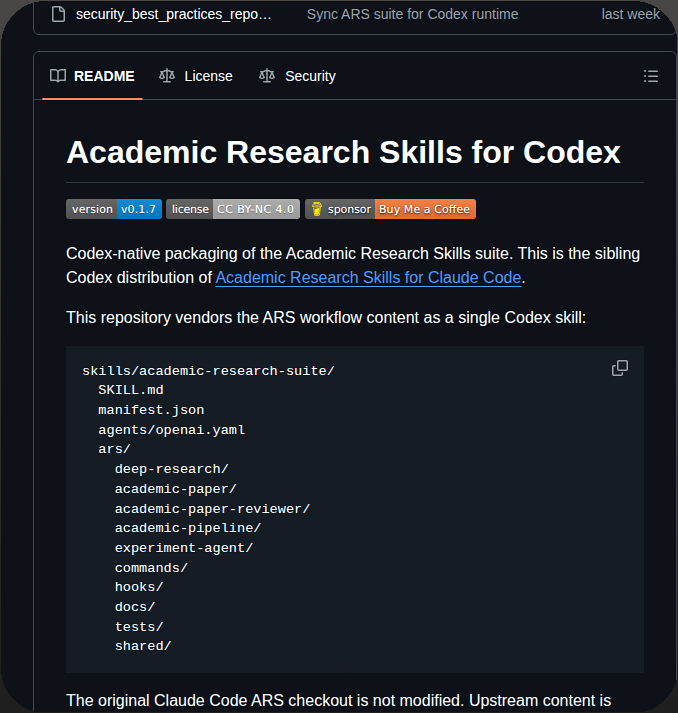This screenshot has height=713, width=678.
Task: Click the 'manifest.json' line in the code block
Action: (x=151, y=410)
